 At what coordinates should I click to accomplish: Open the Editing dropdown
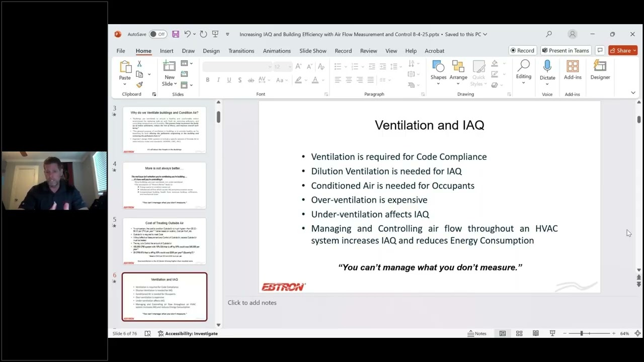tap(523, 71)
